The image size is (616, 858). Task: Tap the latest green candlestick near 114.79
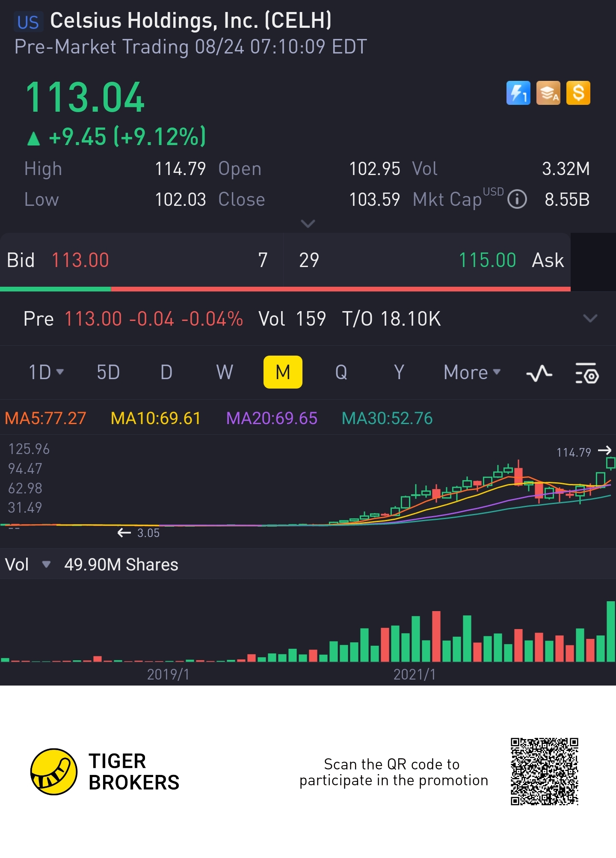click(x=610, y=463)
